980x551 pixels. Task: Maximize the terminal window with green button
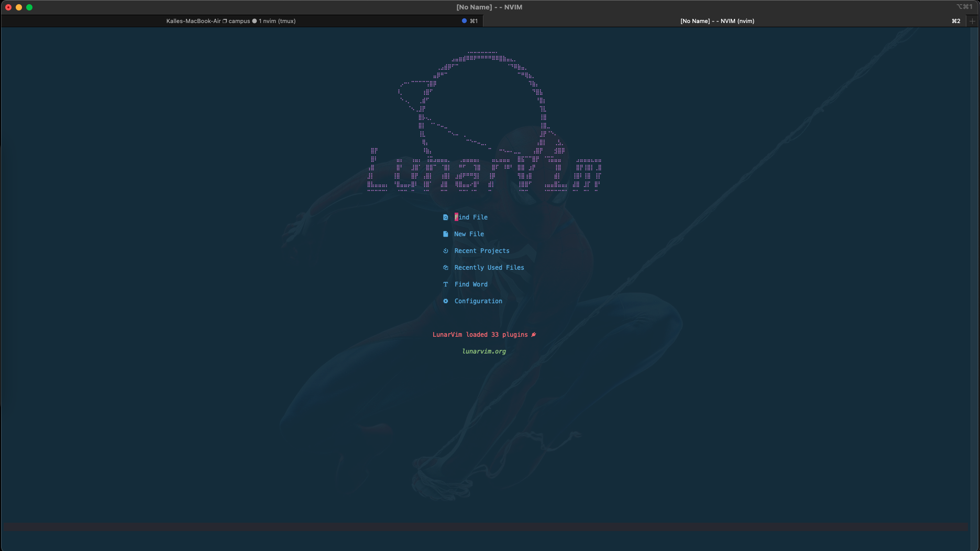point(29,7)
